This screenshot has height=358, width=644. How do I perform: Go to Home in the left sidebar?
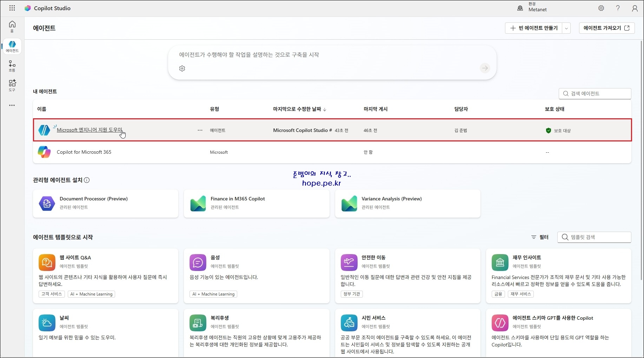pyautogui.click(x=12, y=26)
